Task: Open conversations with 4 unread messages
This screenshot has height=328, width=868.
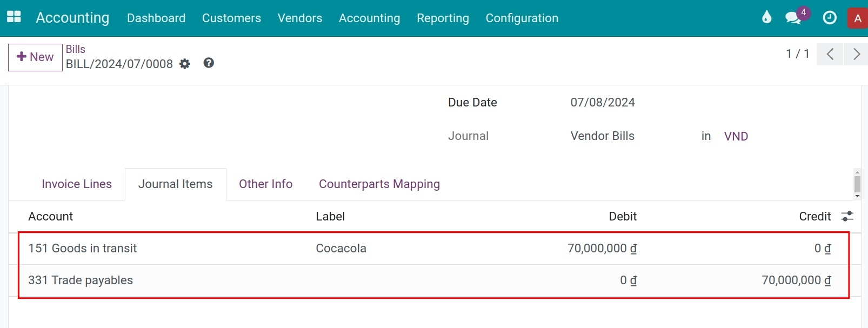Action: click(797, 17)
